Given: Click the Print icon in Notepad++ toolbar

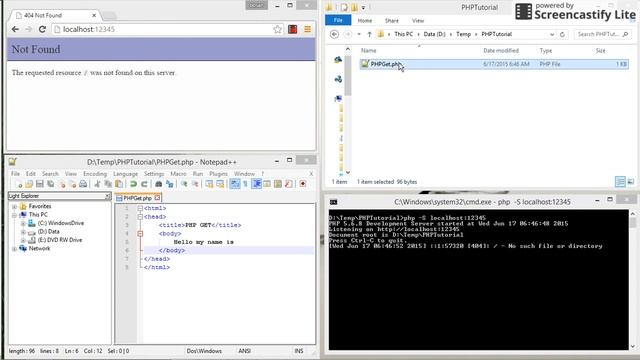Looking at the screenshot, I should click(x=83, y=184).
